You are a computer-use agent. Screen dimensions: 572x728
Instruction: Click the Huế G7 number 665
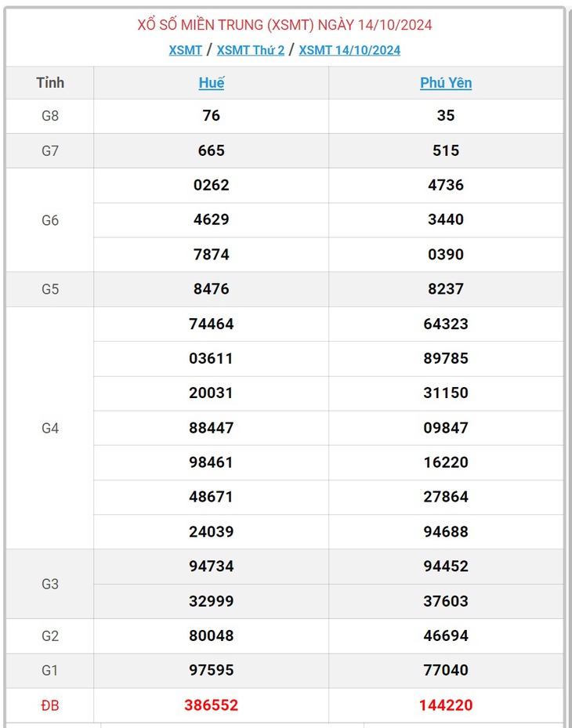[212, 150]
